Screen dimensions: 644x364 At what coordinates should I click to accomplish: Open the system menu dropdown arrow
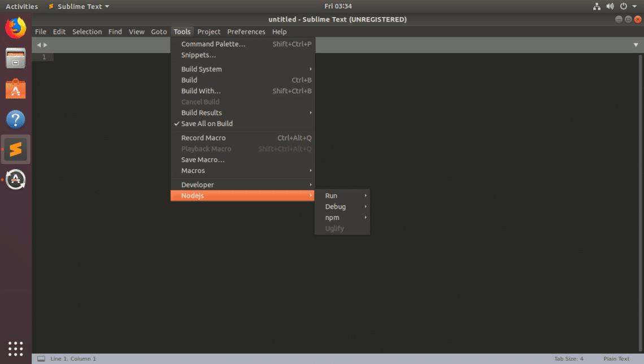point(635,6)
